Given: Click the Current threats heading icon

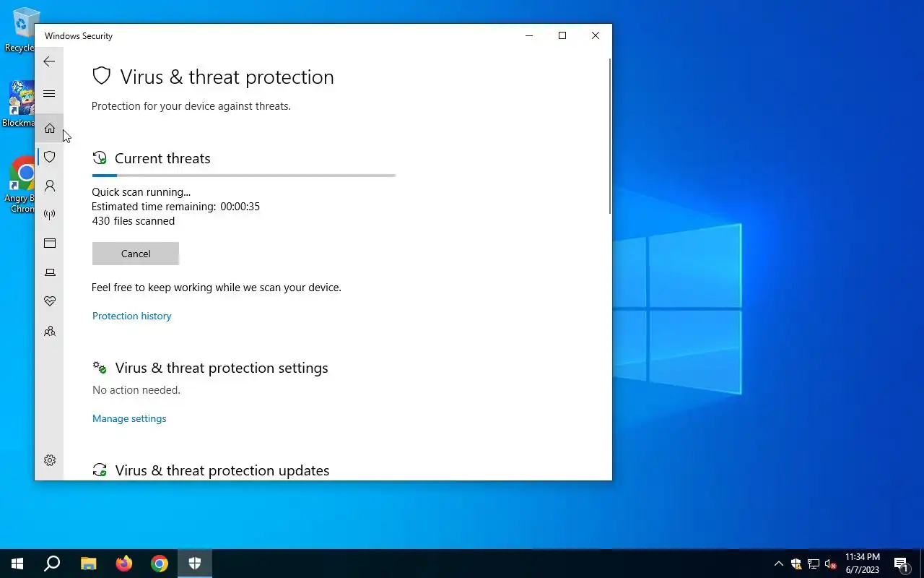Looking at the screenshot, I should [100, 158].
